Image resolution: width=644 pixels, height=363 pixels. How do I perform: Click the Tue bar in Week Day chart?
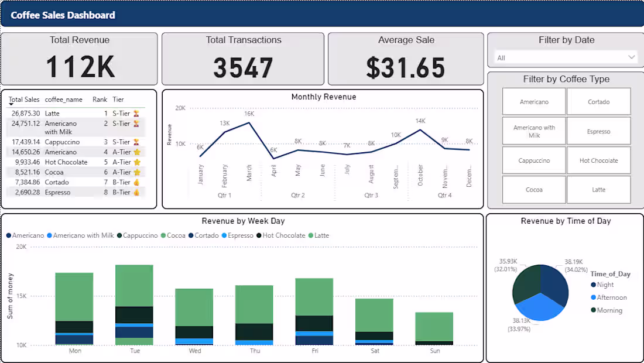(x=134, y=304)
